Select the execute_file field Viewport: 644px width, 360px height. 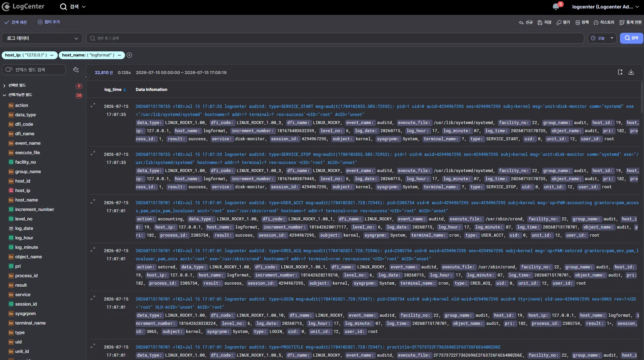click(x=27, y=153)
